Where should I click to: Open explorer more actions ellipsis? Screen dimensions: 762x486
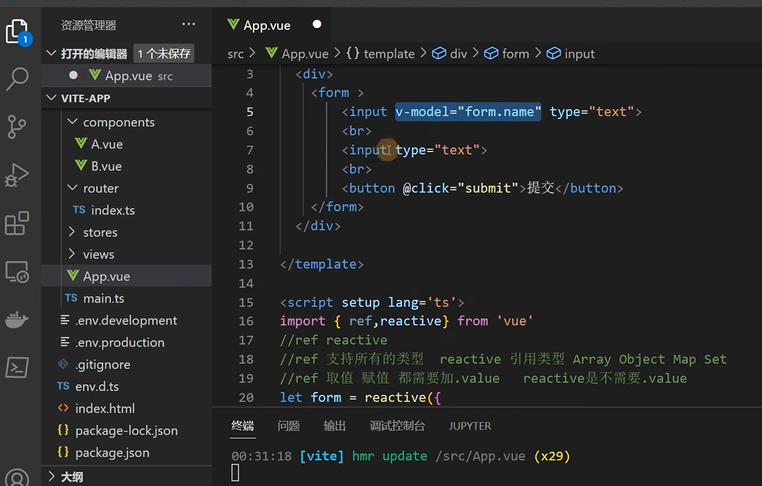click(189, 24)
